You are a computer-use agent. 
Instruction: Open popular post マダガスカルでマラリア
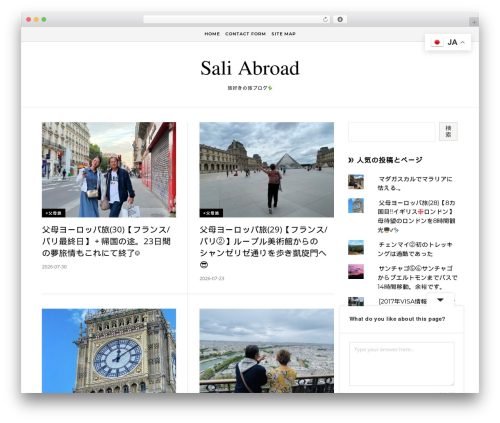click(415, 183)
